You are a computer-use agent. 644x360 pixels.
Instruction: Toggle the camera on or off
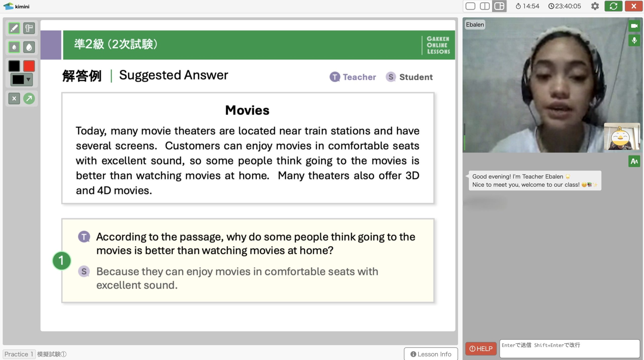[x=634, y=26]
